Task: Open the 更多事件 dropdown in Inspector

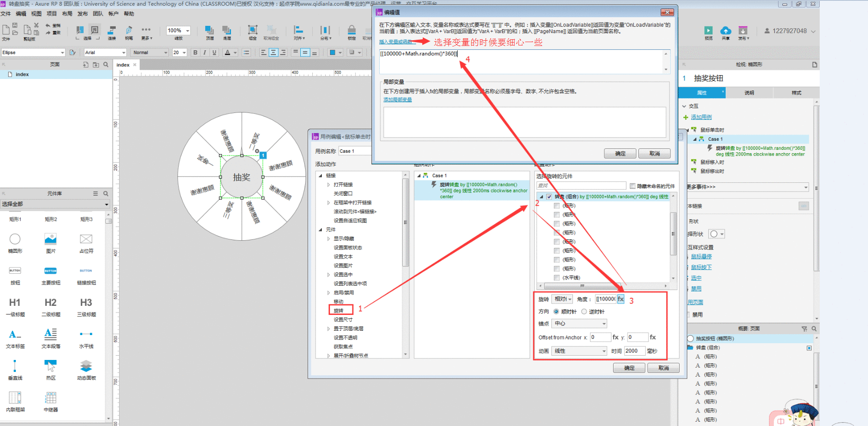Action: click(x=747, y=187)
